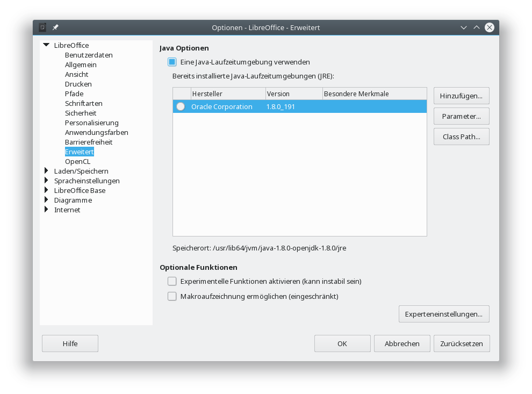Click the Hinzufügen... button
Image resolution: width=532 pixels, height=394 pixels.
click(462, 96)
